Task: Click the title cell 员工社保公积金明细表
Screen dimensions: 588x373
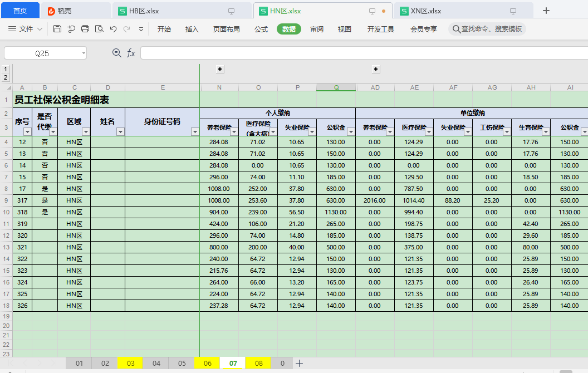Action: click(x=61, y=100)
